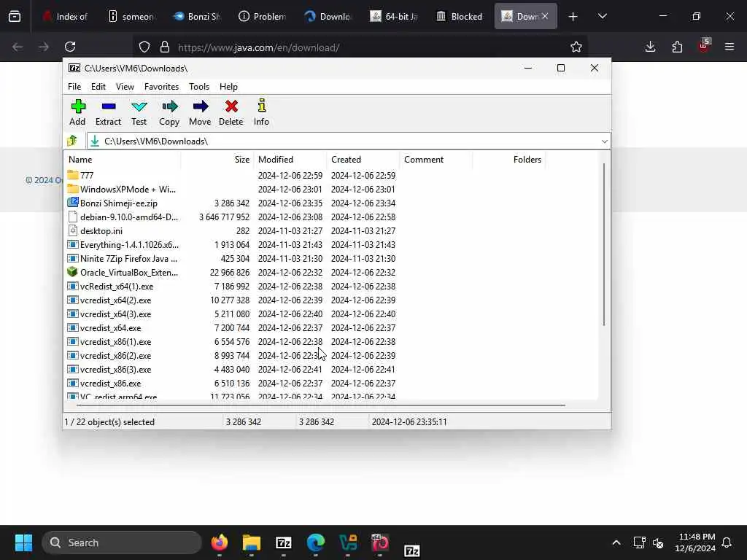Open the Favorites menu
The height and width of the screenshot is (560, 747).
161,87
